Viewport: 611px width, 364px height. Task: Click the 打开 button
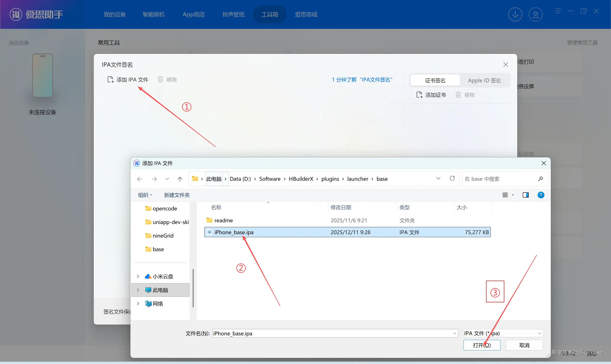click(482, 345)
